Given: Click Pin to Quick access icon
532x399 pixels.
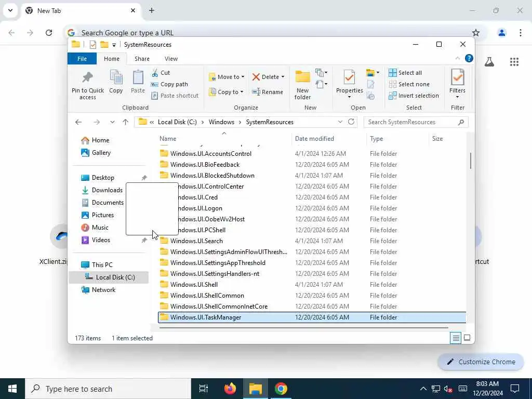Looking at the screenshot, I should coord(87,77).
